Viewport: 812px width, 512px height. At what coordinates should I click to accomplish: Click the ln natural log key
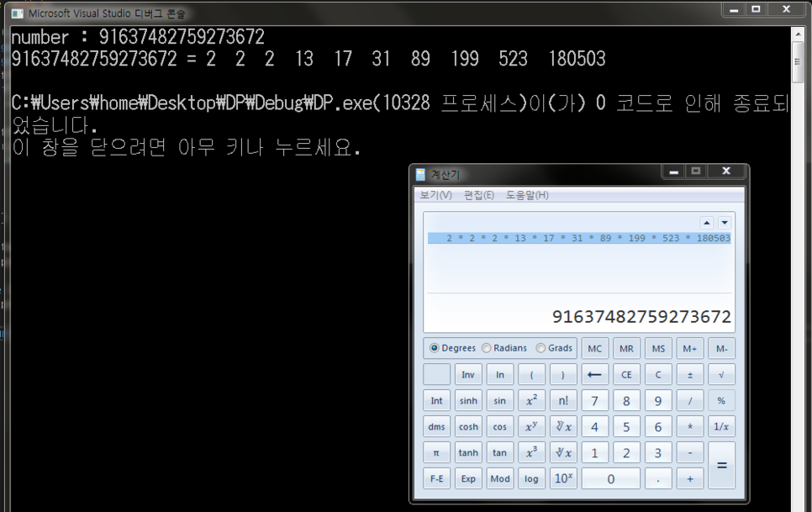pyautogui.click(x=500, y=374)
